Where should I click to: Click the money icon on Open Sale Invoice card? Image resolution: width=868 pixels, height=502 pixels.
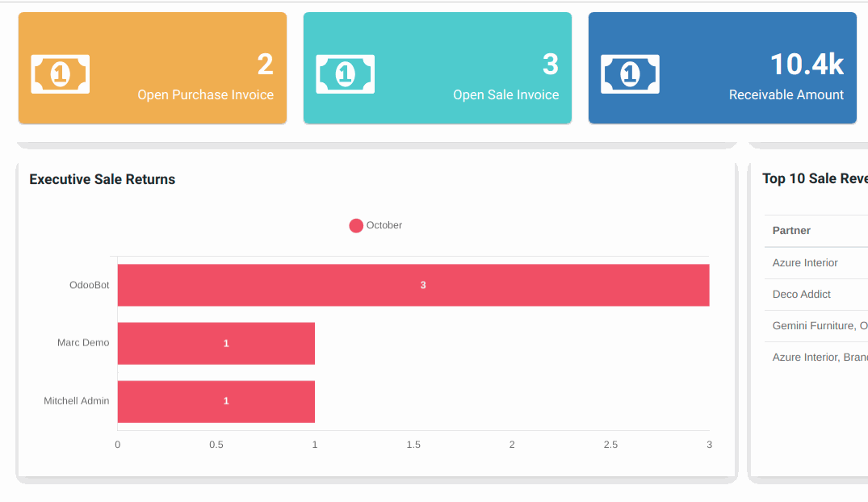pyautogui.click(x=345, y=74)
